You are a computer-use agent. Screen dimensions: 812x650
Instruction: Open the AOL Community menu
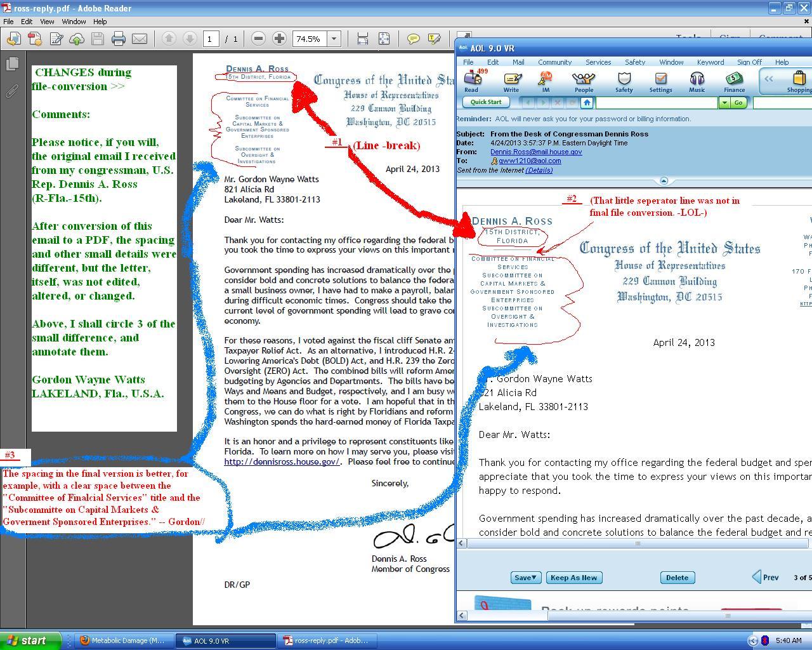pyautogui.click(x=555, y=62)
